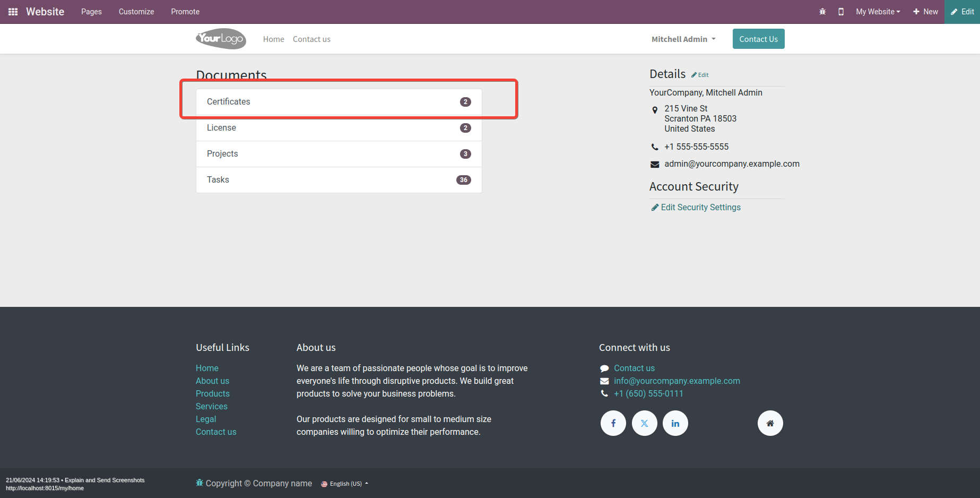Expand the My Website dropdown
Image resolution: width=980 pixels, height=498 pixels.
pyautogui.click(x=878, y=12)
